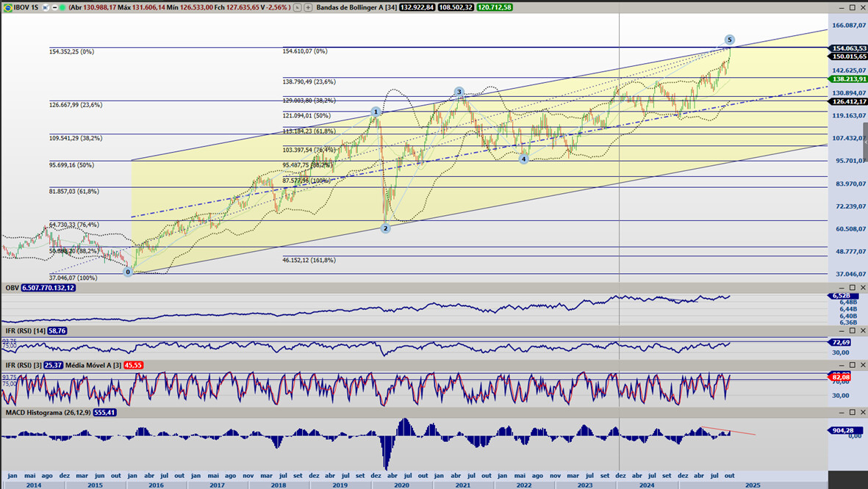Click Elliott wave marker number 5

(729, 40)
